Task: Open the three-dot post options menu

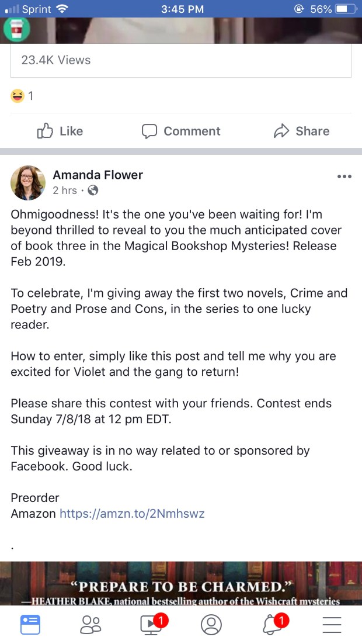Action: (x=344, y=176)
